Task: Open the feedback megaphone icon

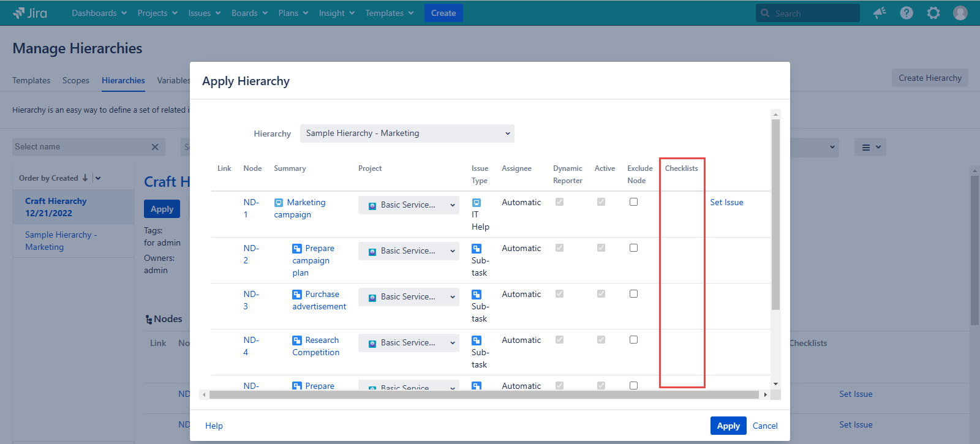Action: (x=880, y=13)
